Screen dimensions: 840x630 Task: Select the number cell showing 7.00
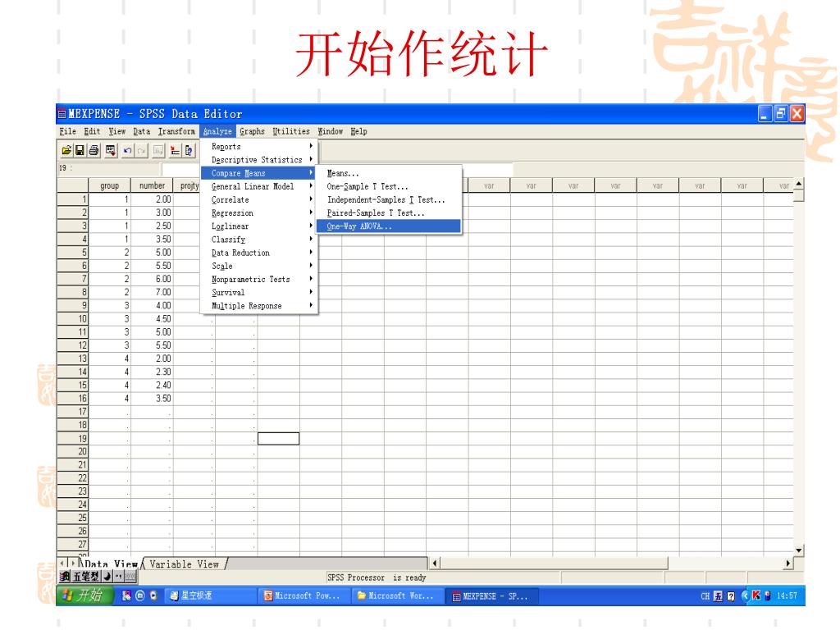point(152,292)
